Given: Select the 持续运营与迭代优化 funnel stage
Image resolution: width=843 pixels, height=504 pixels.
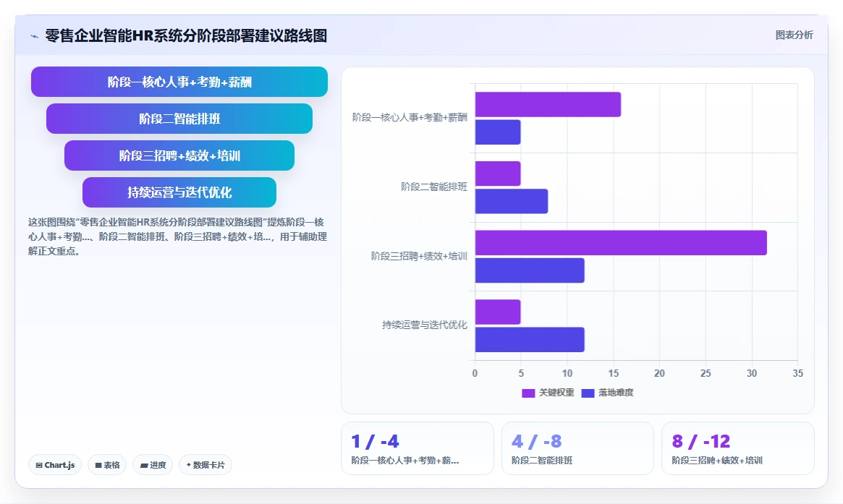Looking at the screenshot, I should coord(179,192).
